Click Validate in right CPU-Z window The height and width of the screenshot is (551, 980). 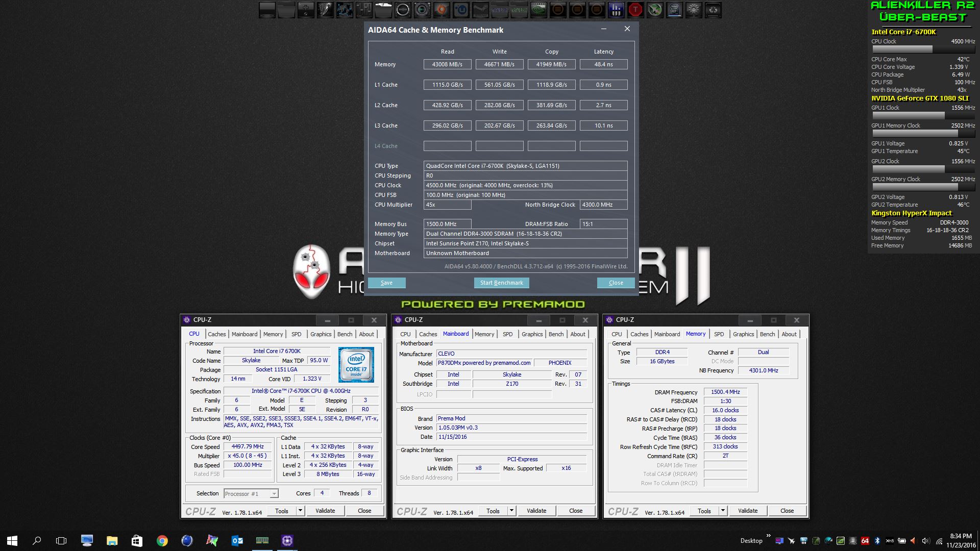click(748, 511)
